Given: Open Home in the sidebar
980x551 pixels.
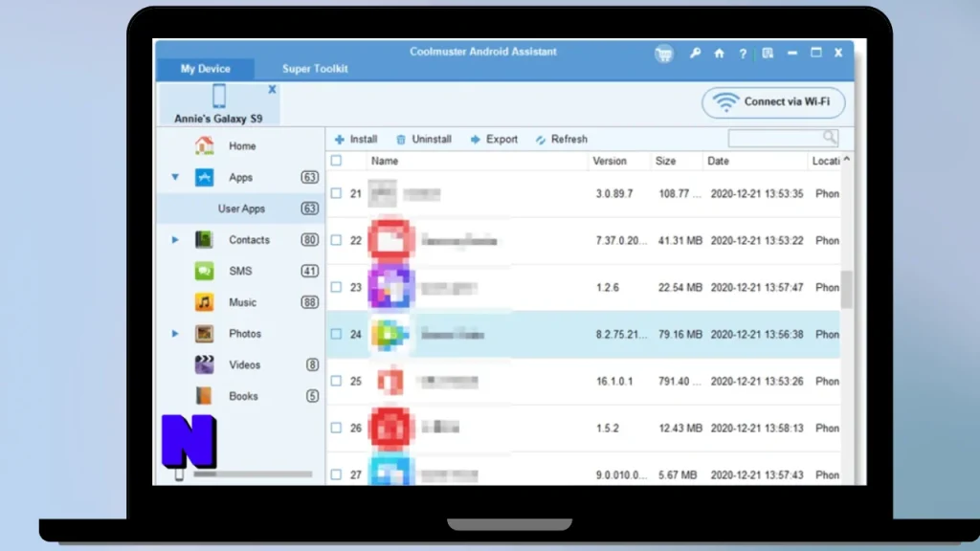Looking at the screenshot, I should (x=241, y=146).
